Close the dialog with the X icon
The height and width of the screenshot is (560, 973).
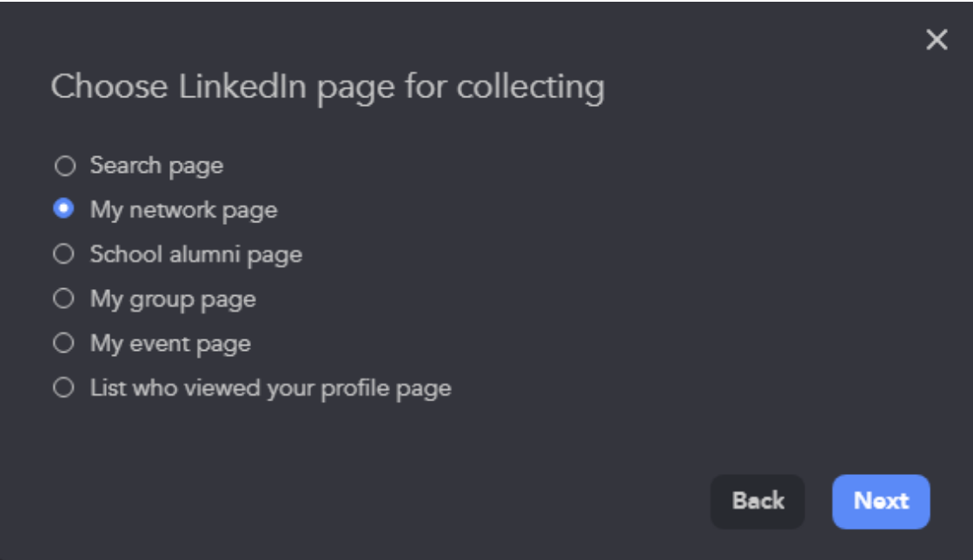937,40
